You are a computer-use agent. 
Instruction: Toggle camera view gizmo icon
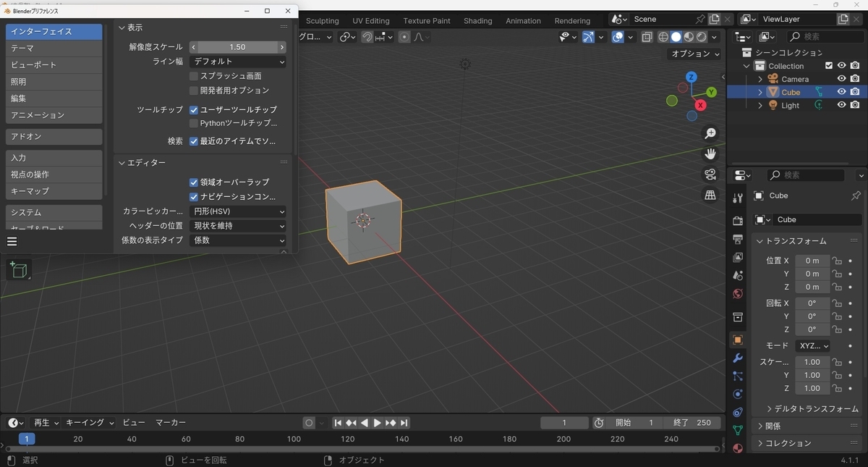(x=710, y=174)
